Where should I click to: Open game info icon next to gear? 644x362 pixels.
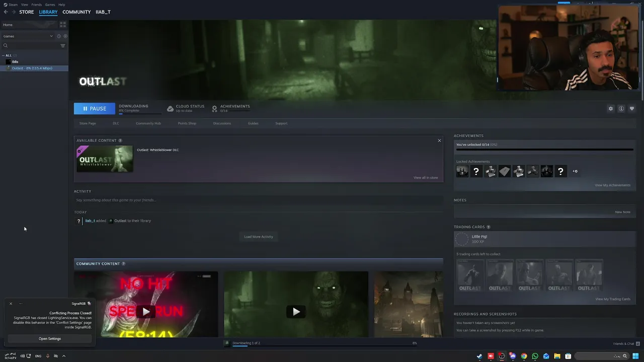621,109
